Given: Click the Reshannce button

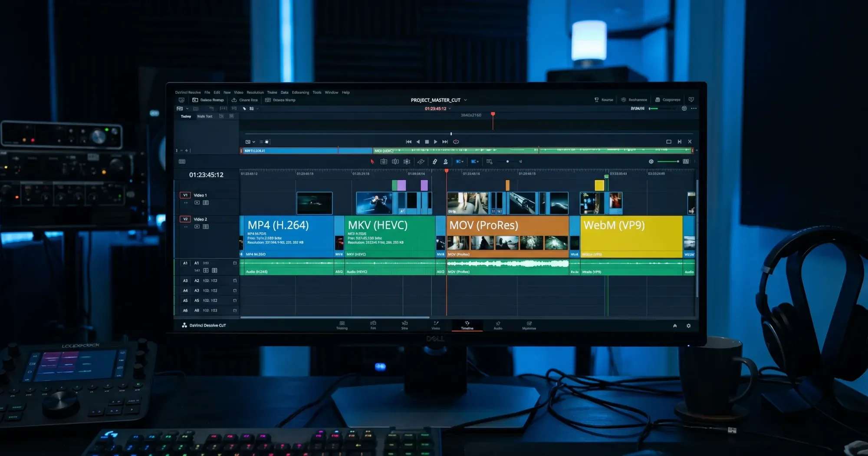Looking at the screenshot, I should [634, 100].
